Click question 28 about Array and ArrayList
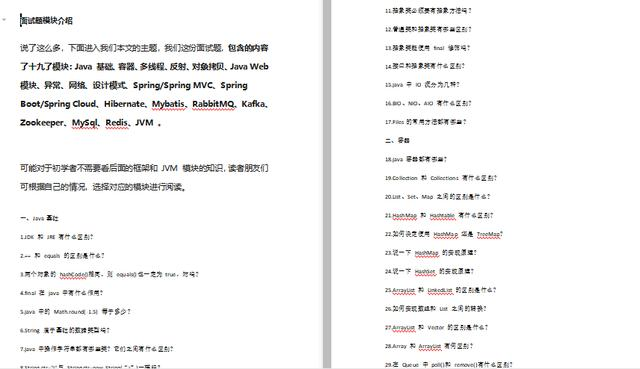 (429, 346)
